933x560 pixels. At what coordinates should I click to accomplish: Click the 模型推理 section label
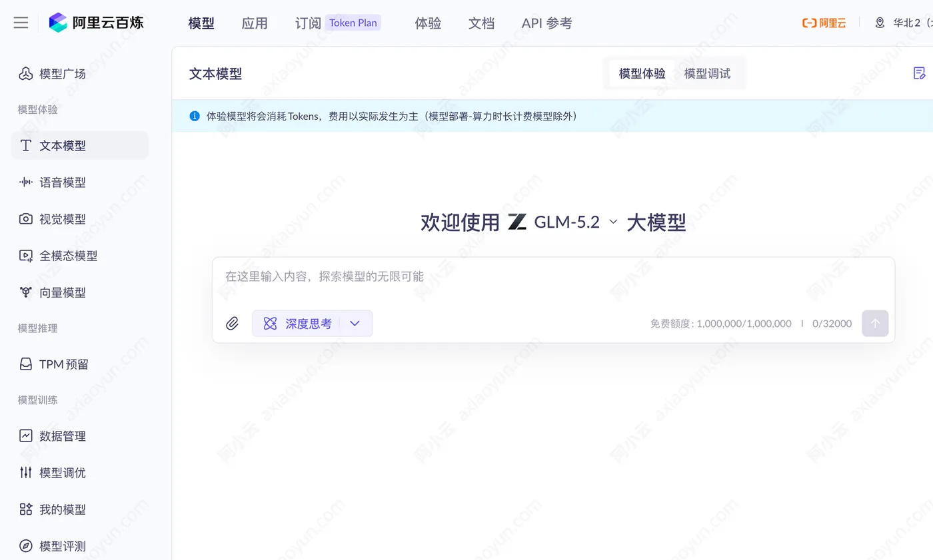point(37,328)
